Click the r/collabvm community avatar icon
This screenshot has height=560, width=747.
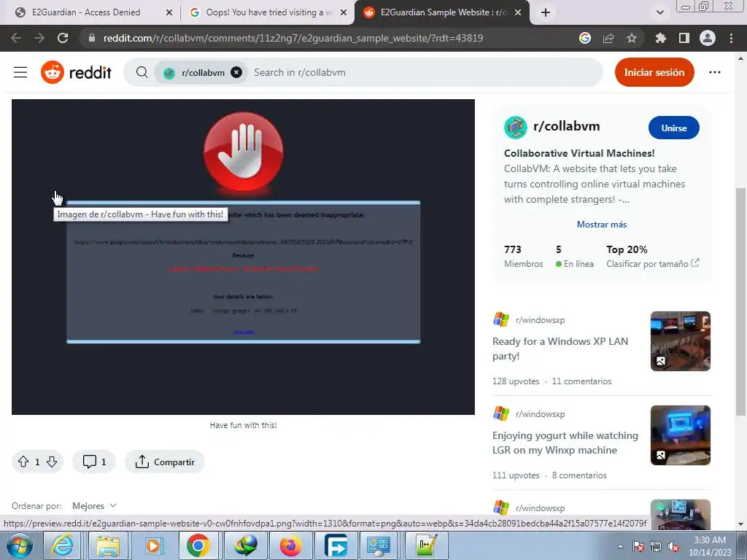[x=516, y=128]
